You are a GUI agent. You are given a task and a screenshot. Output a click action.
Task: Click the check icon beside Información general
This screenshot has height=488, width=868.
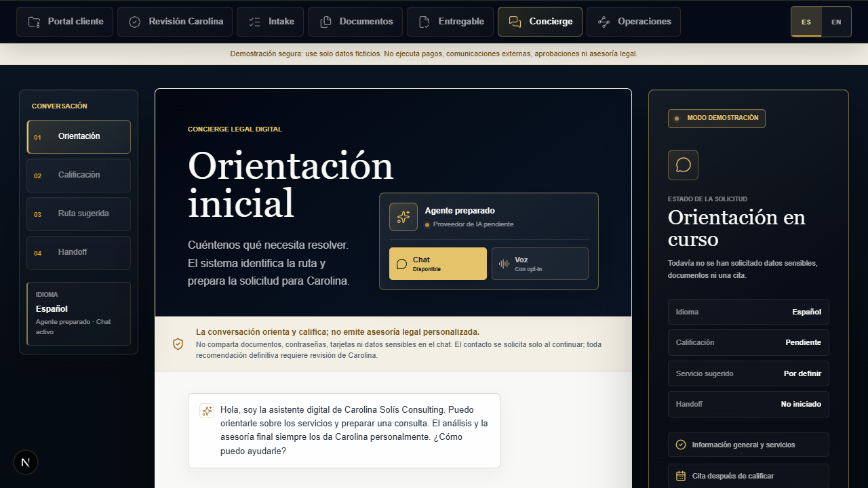[681, 445]
